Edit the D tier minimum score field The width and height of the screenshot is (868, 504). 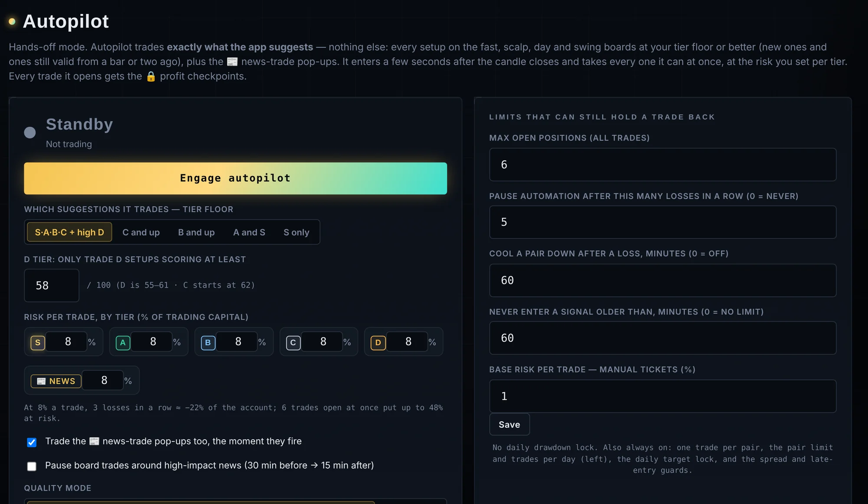click(52, 285)
